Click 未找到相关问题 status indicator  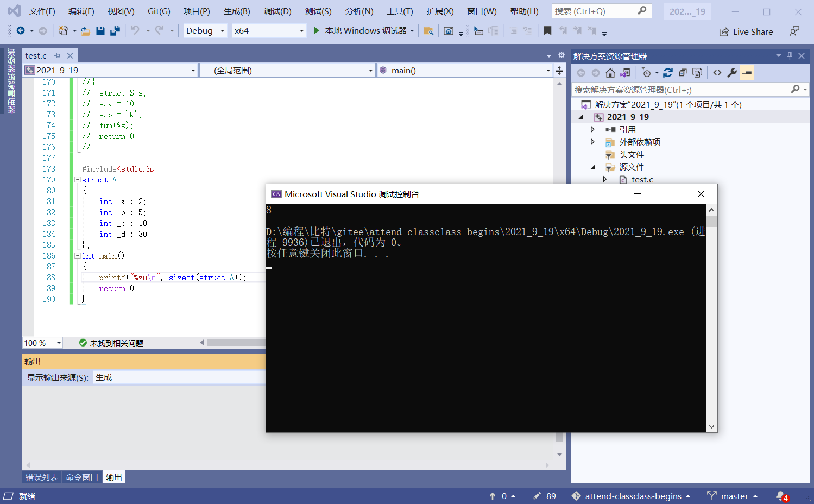tap(111, 343)
